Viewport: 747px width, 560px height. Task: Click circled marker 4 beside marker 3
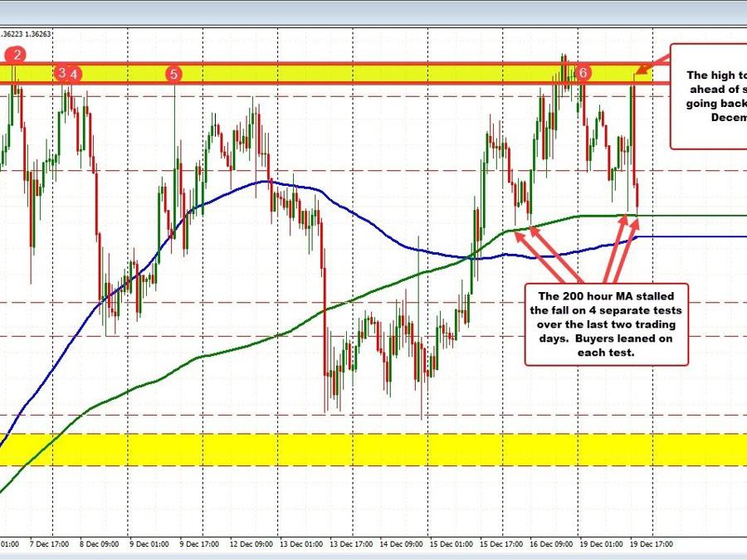[x=75, y=74]
